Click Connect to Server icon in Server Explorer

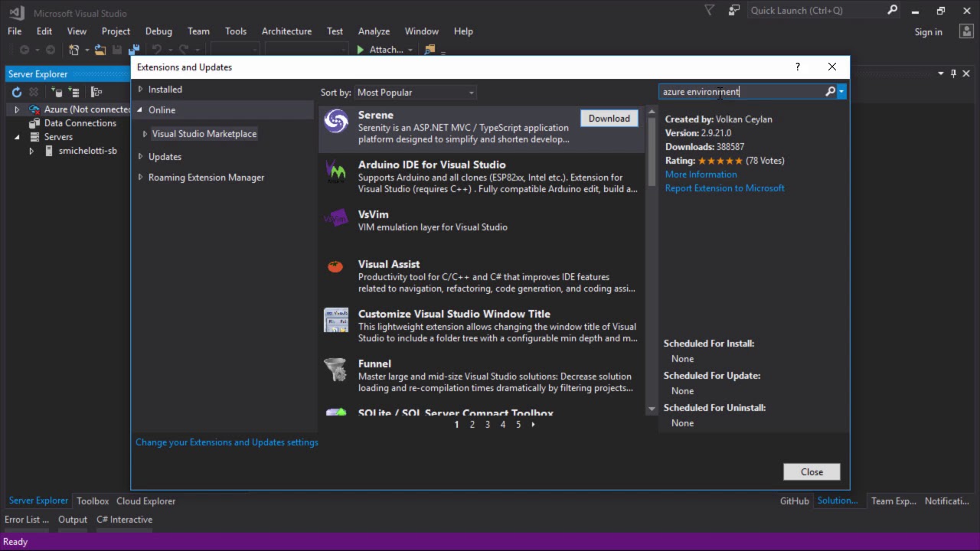click(x=74, y=92)
